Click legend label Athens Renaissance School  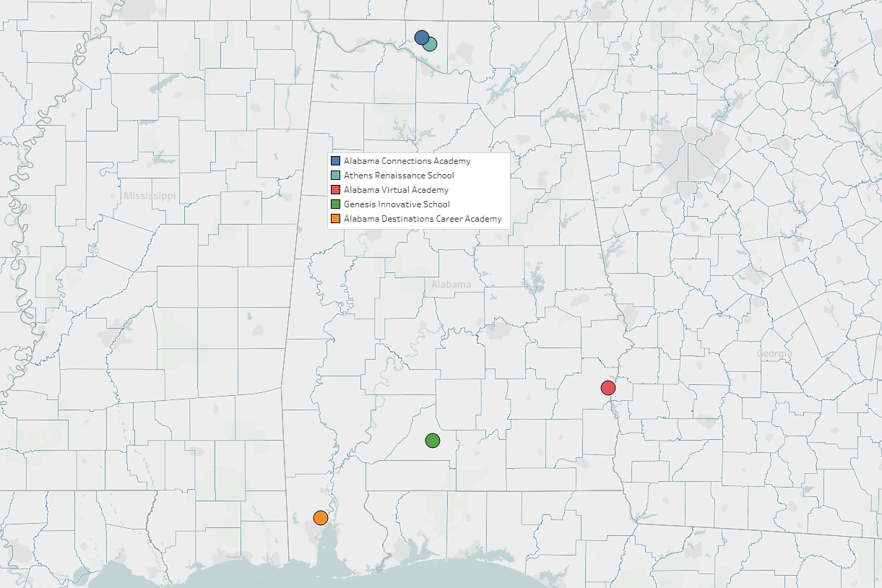click(x=399, y=176)
